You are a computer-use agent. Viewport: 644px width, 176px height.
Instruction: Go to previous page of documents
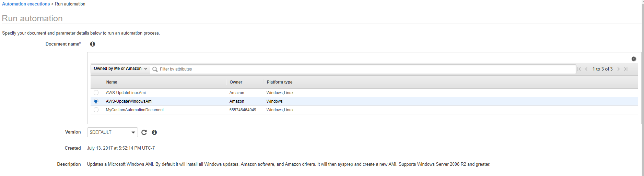click(586, 69)
